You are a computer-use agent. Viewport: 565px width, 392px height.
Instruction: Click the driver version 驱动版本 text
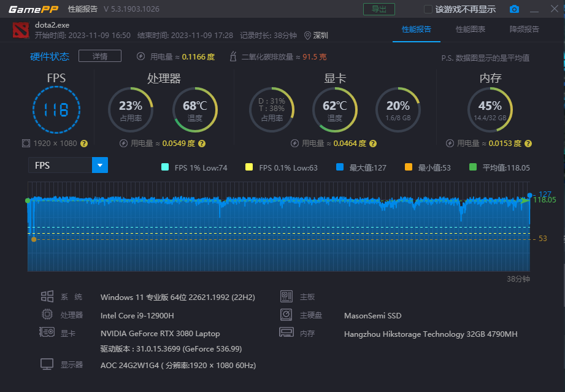[x=171, y=349]
